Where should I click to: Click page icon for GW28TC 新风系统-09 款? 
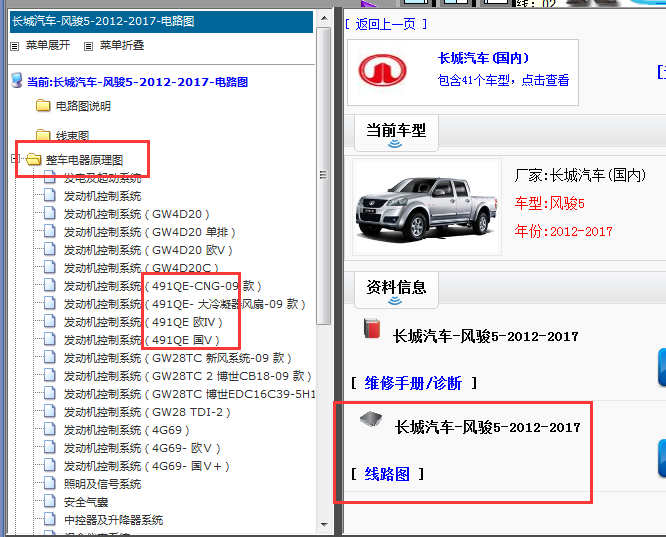click(50, 357)
